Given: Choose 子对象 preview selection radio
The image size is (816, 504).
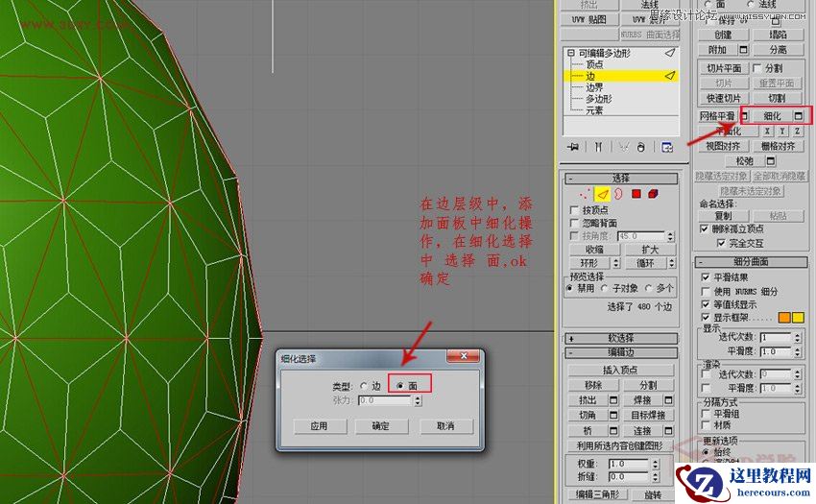Looking at the screenshot, I should pyautogui.click(x=604, y=288).
